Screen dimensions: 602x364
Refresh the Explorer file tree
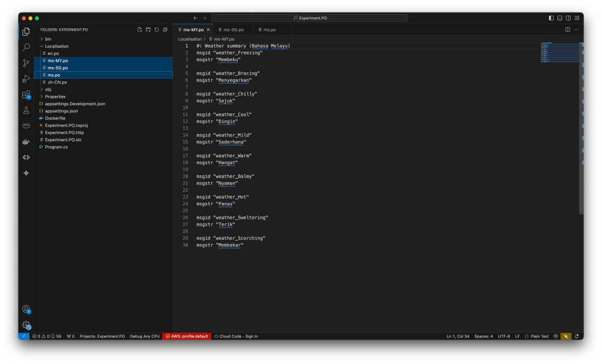(x=157, y=29)
